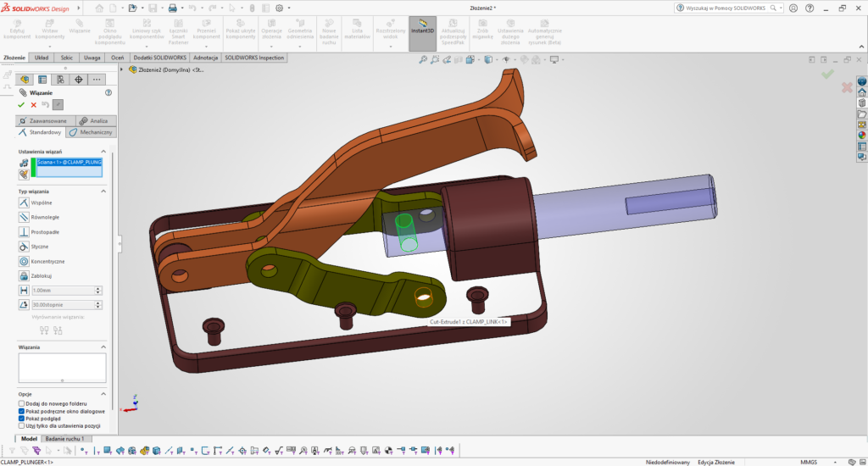Open the Oceń tab
The height and width of the screenshot is (466, 868).
117,58
